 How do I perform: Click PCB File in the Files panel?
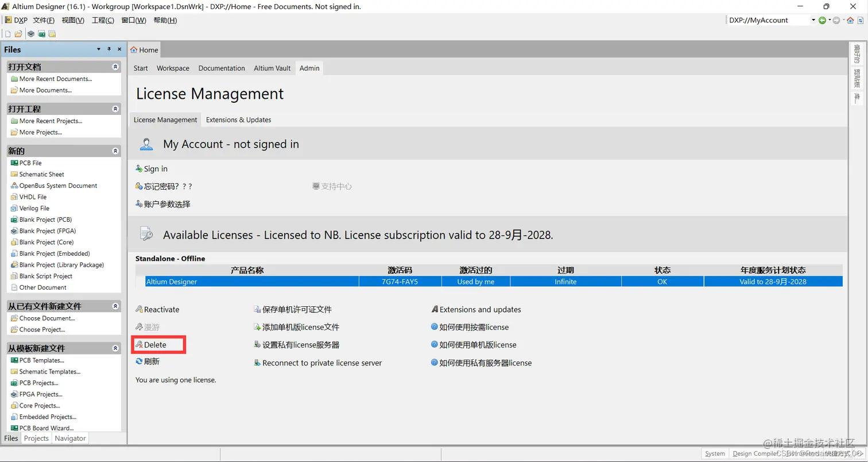pos(26,163)
